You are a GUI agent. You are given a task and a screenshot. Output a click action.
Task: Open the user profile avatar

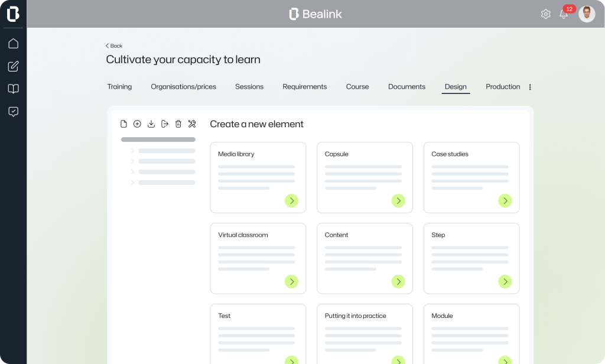click(587, 14)
